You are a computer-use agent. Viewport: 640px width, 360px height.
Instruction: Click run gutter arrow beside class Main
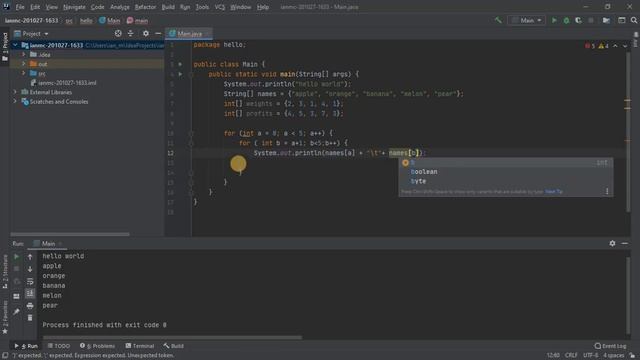tap(180, 64)
